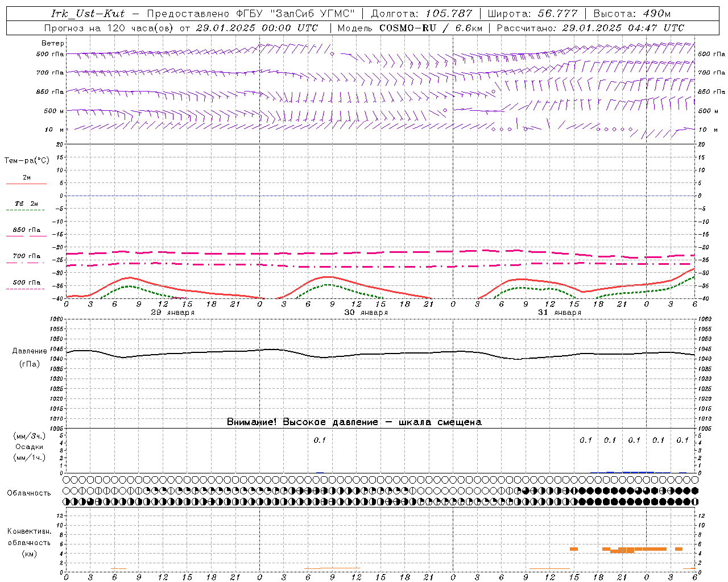Image resolution: width=728 pixels, height=582 pixels.
Task: Click the Конвективн. label text
Action: click(29, 531)
